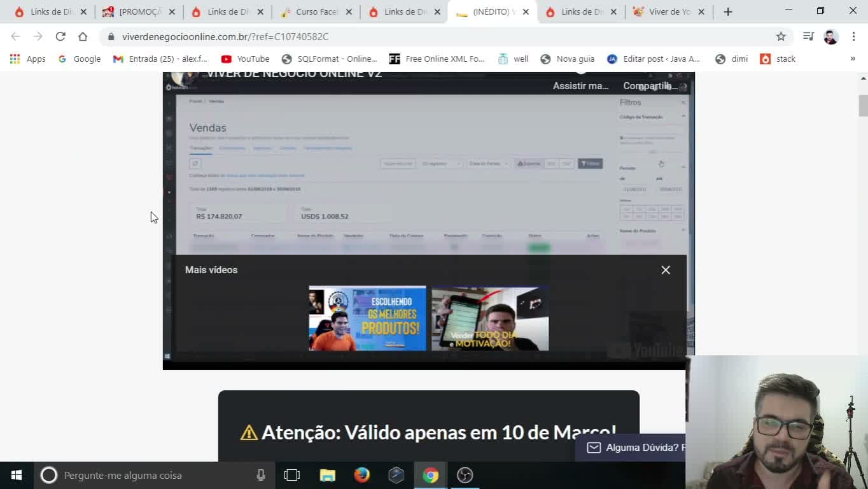Click the page vertical scrollbar thumb

point(863,106)
